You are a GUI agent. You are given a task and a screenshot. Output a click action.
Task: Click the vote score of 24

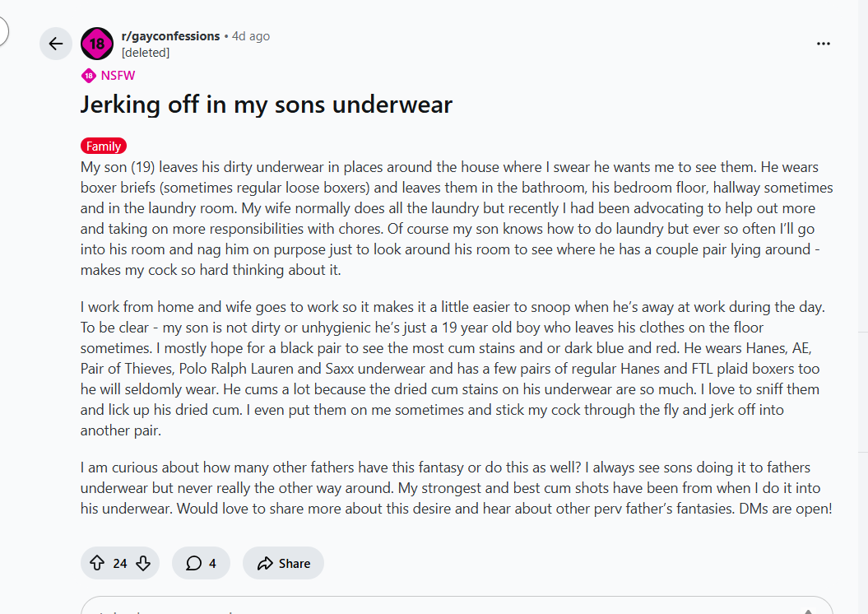(120, 563)
